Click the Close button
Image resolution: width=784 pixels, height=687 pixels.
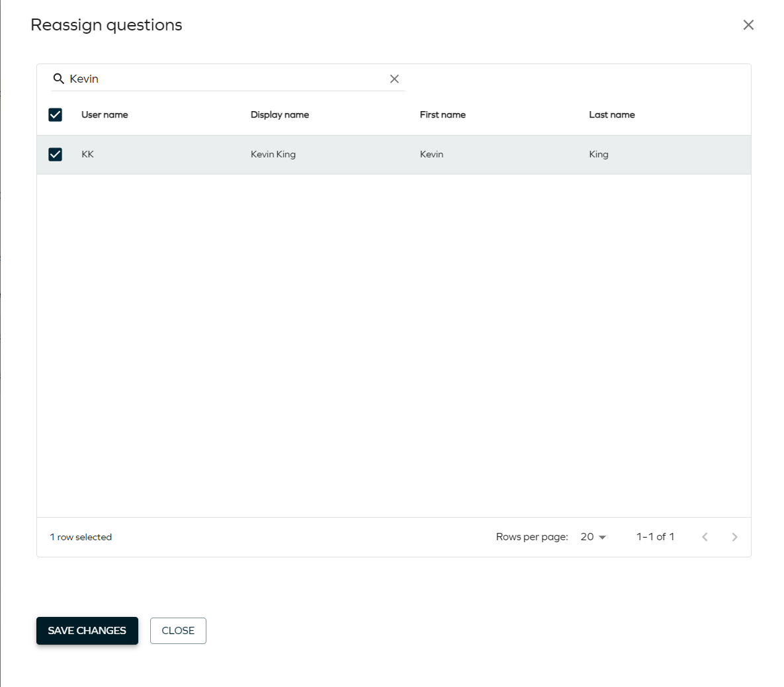(178, 631)
